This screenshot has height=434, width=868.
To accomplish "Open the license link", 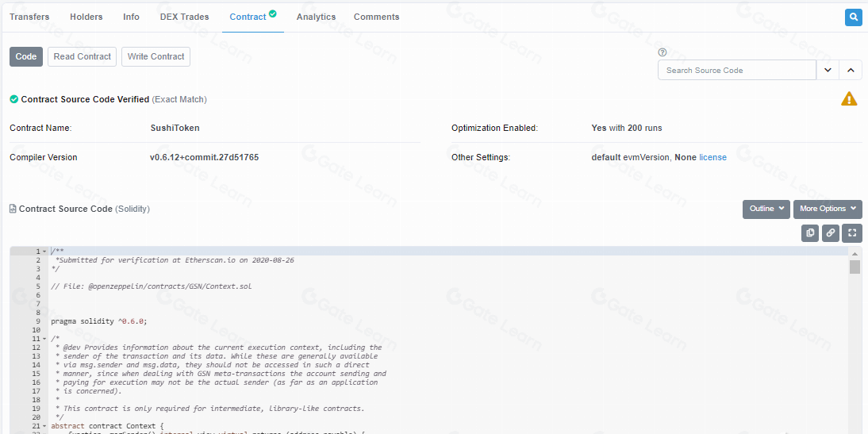I will tap(712, 157).
